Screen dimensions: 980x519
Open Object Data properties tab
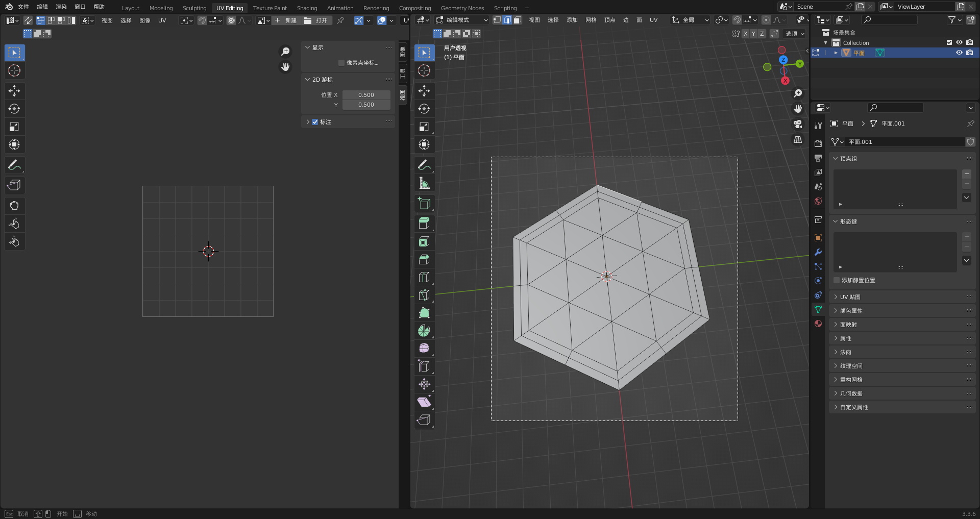[x=818, y=309]
